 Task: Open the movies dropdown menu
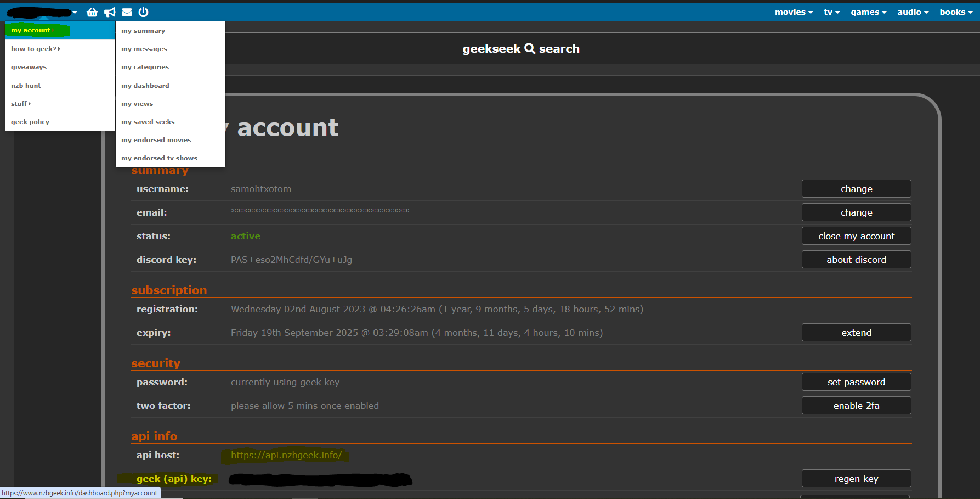794,12
